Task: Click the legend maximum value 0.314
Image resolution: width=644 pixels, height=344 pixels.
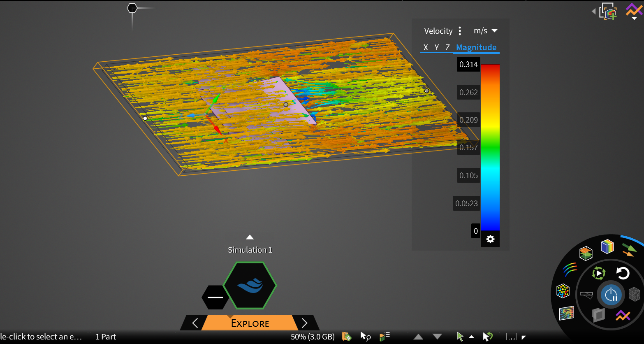Action: point(468,64)
